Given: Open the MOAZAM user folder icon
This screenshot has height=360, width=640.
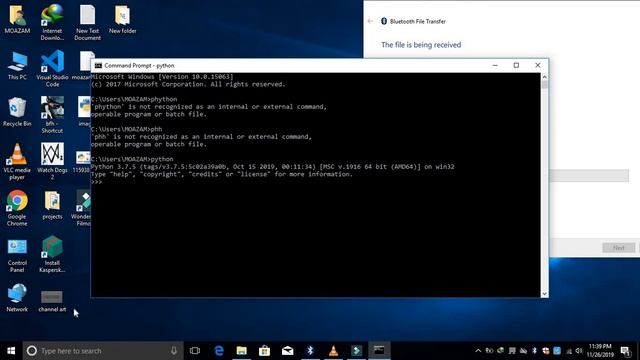Looking at the screenshot, I should pos(17,20).
